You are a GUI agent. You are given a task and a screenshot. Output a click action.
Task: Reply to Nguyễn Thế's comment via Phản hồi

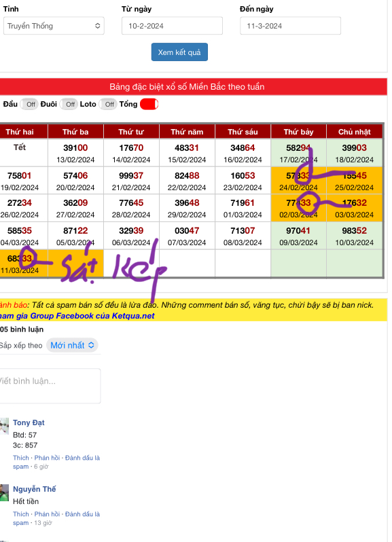click(47, 514)
